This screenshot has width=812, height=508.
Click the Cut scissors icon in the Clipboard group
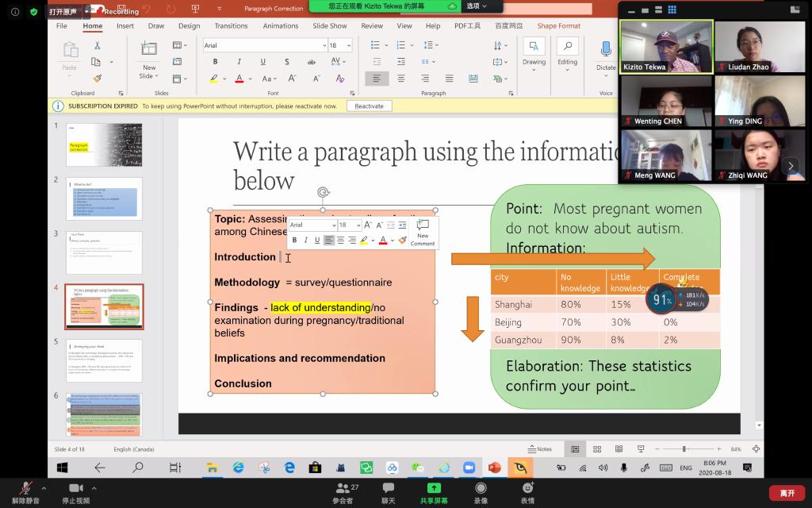coord(97,45)
